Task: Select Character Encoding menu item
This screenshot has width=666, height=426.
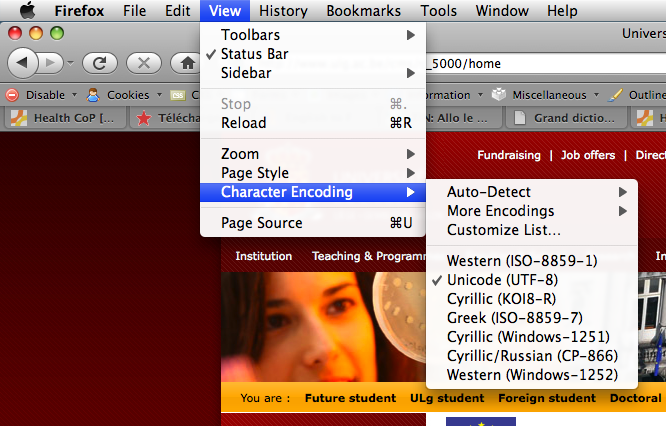Action: [313, 192]
